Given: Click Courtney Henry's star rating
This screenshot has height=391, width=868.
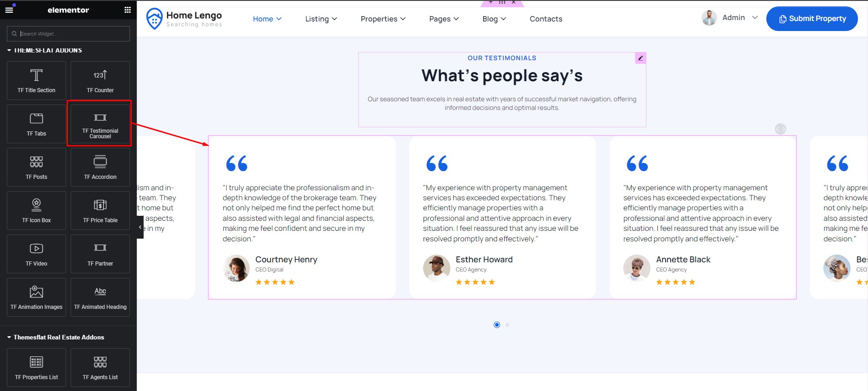Looking at the screenshot, I should (x=275, y=282).
